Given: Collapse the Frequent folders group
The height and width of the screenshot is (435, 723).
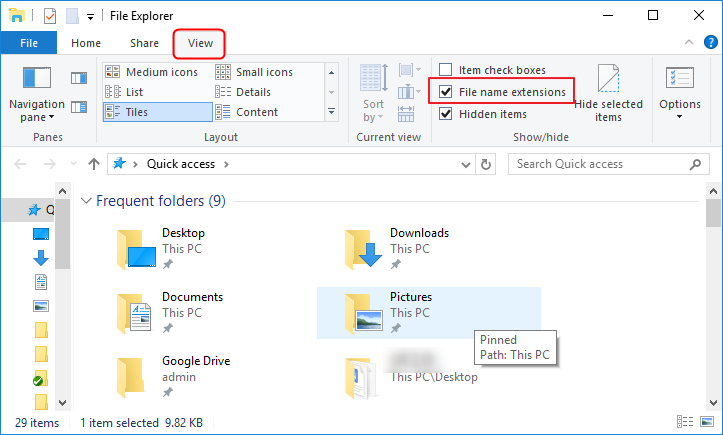Looking at the screenshot, I should click(86, 201).
